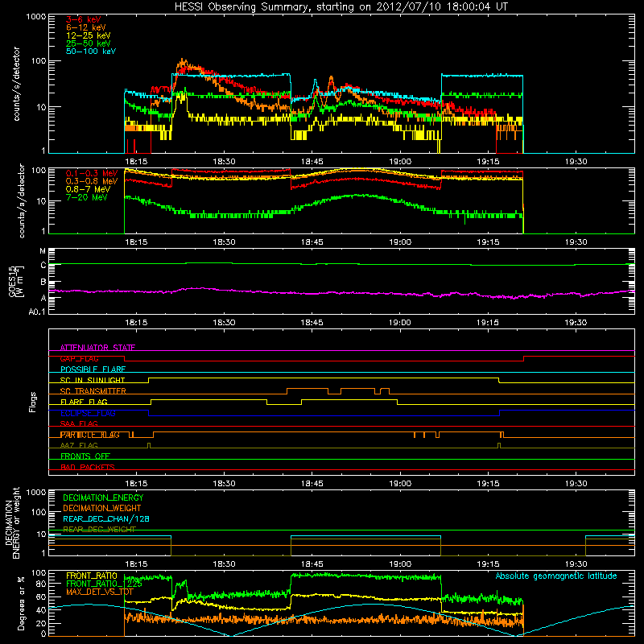This screenshot has height=644, width=644.
Task: Select the DECIMATION_WEIGHT legend label
Action: pos(102,508)
